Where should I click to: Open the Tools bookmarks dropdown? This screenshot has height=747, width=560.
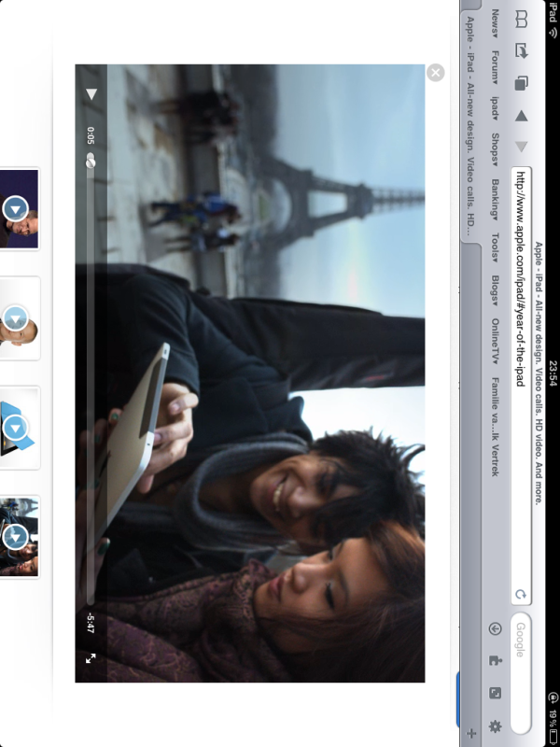(x=496, y=247)
